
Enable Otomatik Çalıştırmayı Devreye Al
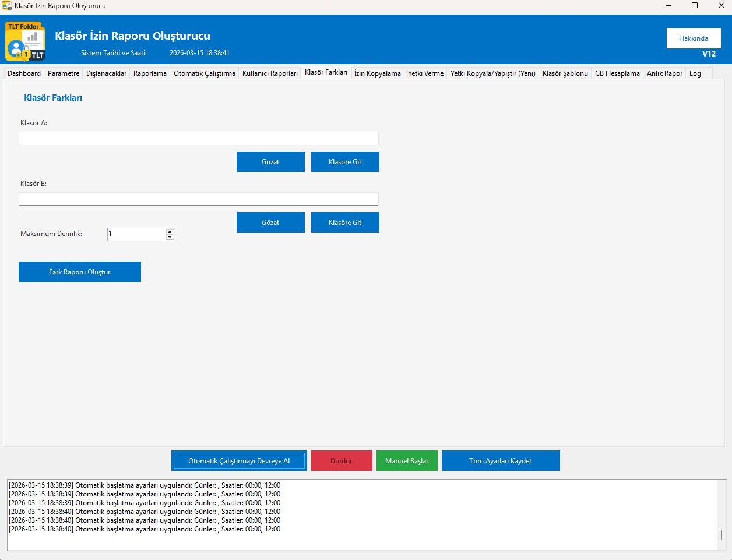tap(239, 461)
